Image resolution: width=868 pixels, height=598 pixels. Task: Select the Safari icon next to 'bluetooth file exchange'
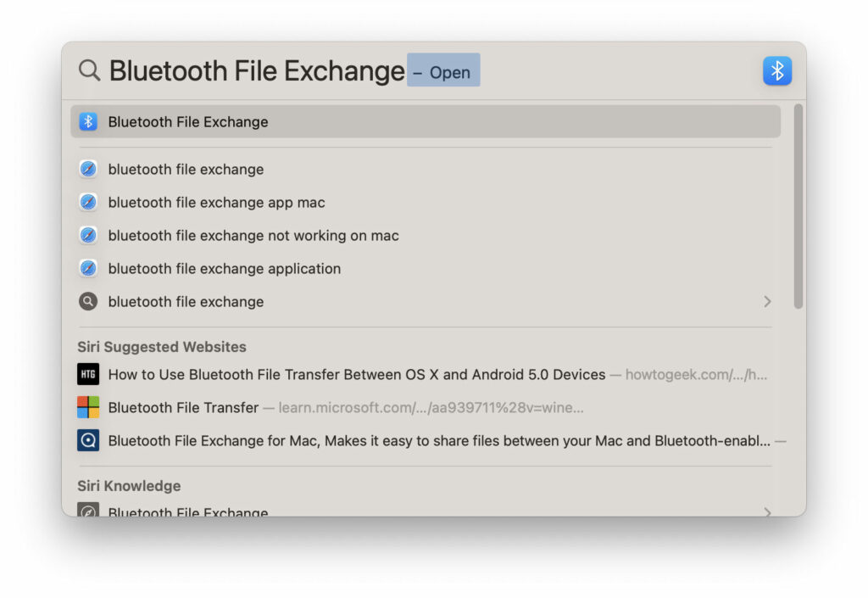coord(88,169)
